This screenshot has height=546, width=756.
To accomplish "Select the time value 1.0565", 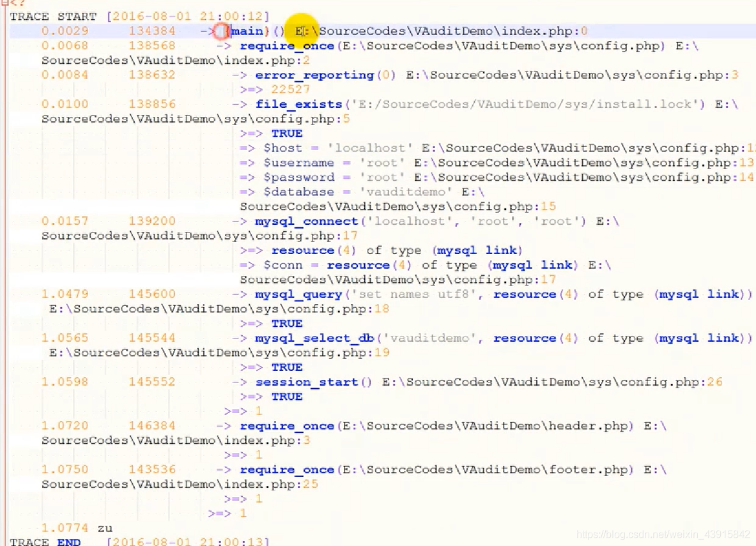I will pyautogui.click(x=65, y=338).
